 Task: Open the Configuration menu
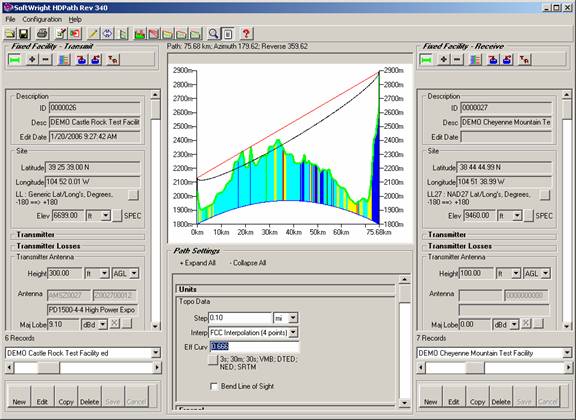pos(42,19)
